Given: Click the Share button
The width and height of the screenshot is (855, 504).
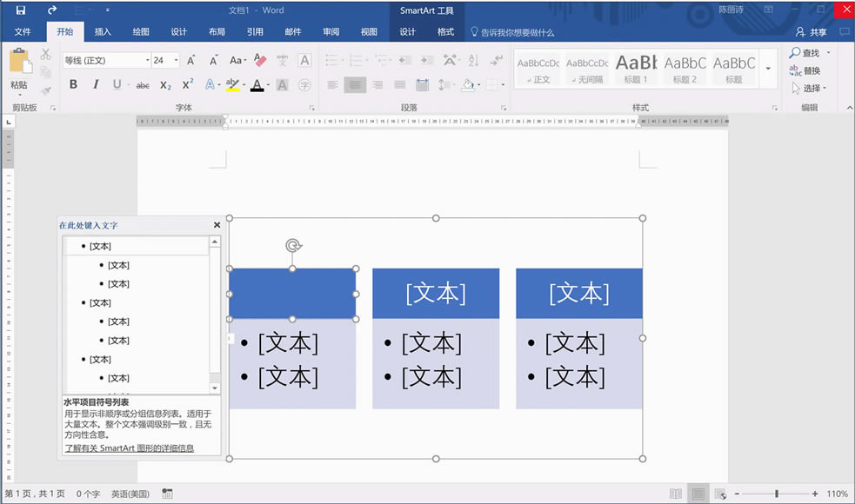Looking at the screenshot, I should point(811,32).
